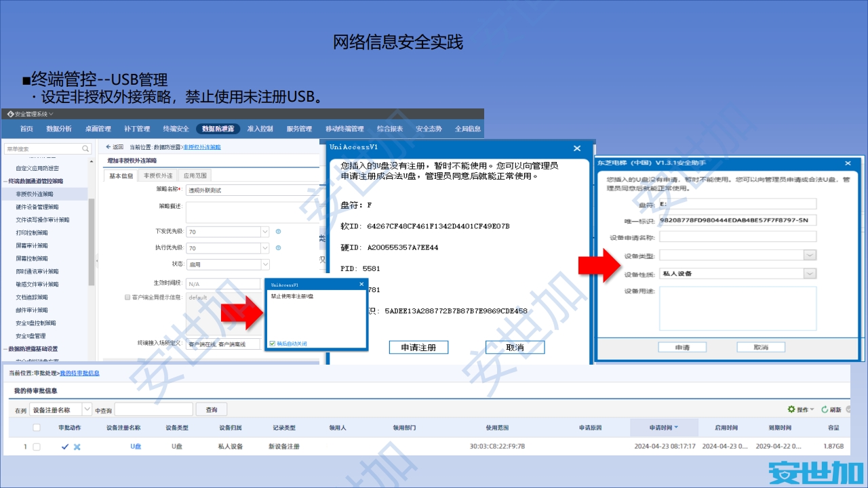Viewport: 868px width, 488px height.
Task: Click the 申请注册 button
Action: [418, 347]
